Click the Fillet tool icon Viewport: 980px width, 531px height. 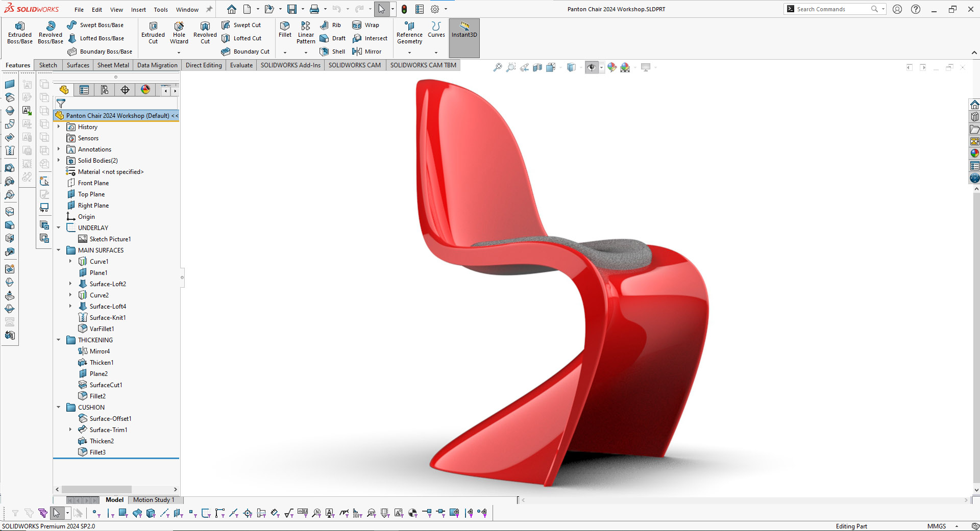pyautogui.click(x=285, y=30)
